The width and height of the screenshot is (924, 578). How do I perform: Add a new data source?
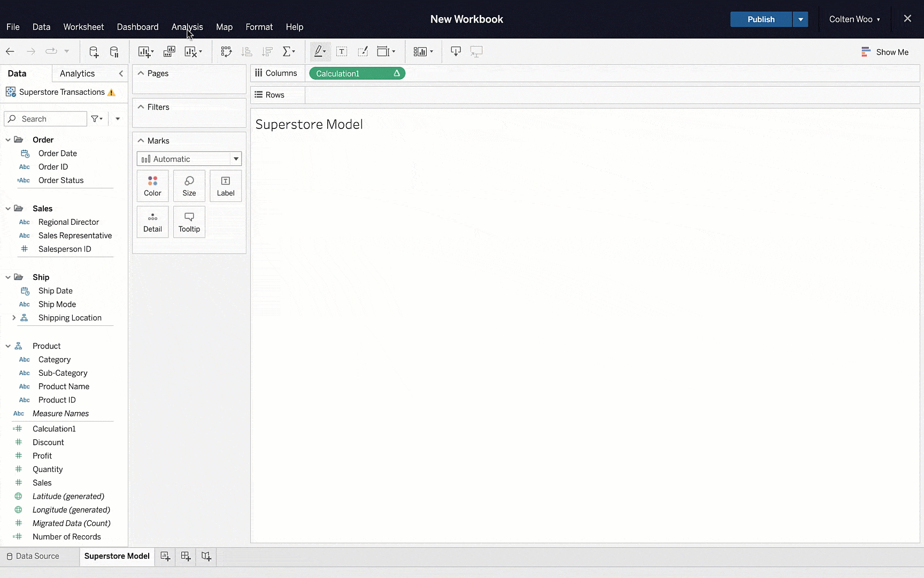pyautogui.click(x=94, y=51)
